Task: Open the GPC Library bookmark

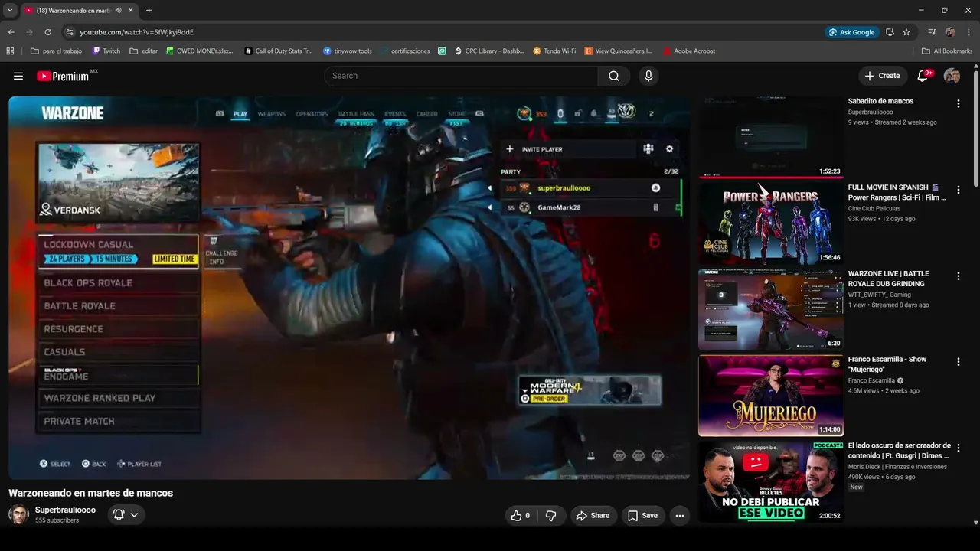Action: pos(488,51)
